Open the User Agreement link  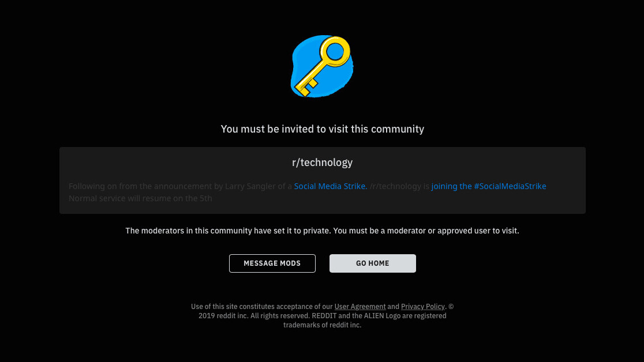[360, 307]
